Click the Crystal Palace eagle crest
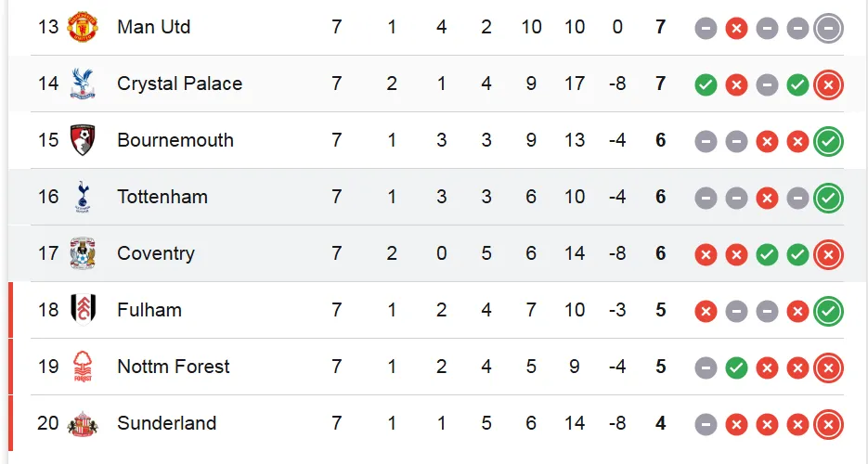The image size is (868, 464). [83, 84]
